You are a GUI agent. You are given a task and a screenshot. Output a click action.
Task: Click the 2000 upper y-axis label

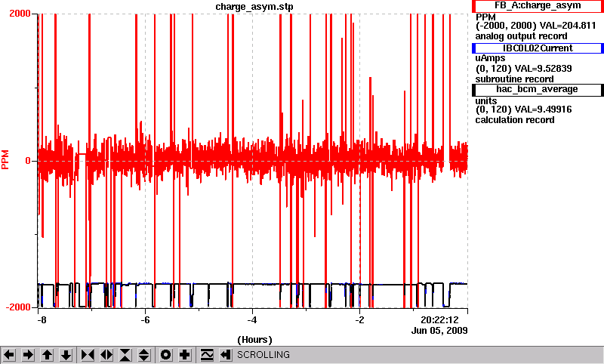coord(20,14)
